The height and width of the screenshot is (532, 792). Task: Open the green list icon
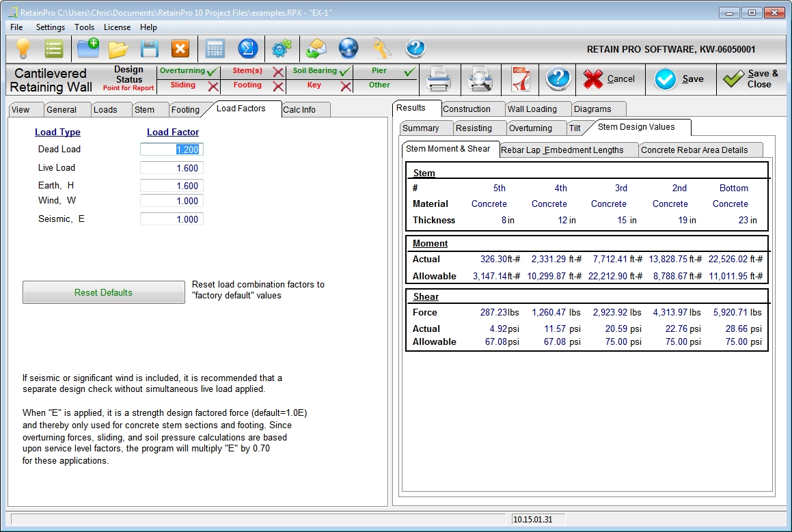point(53,49)
